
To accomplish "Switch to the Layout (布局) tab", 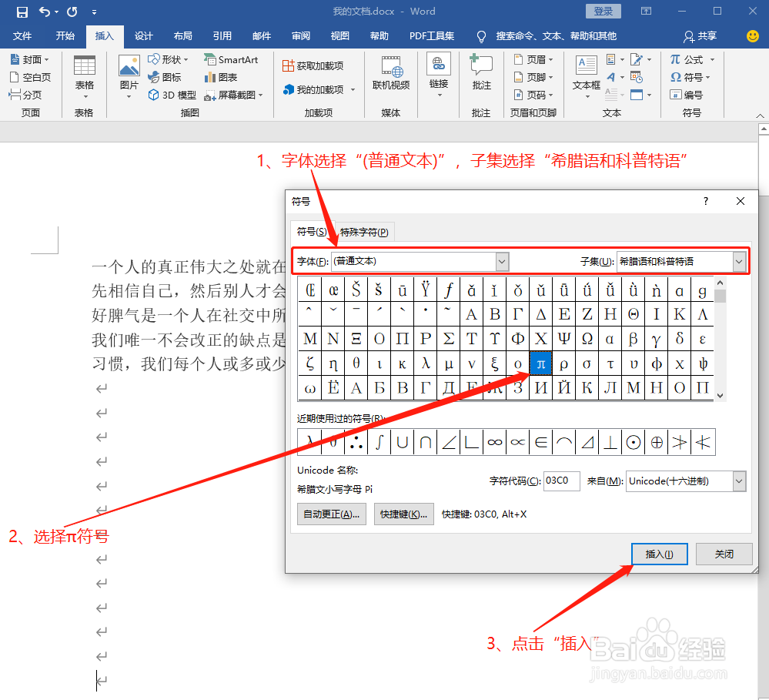I will coord(183,36).
